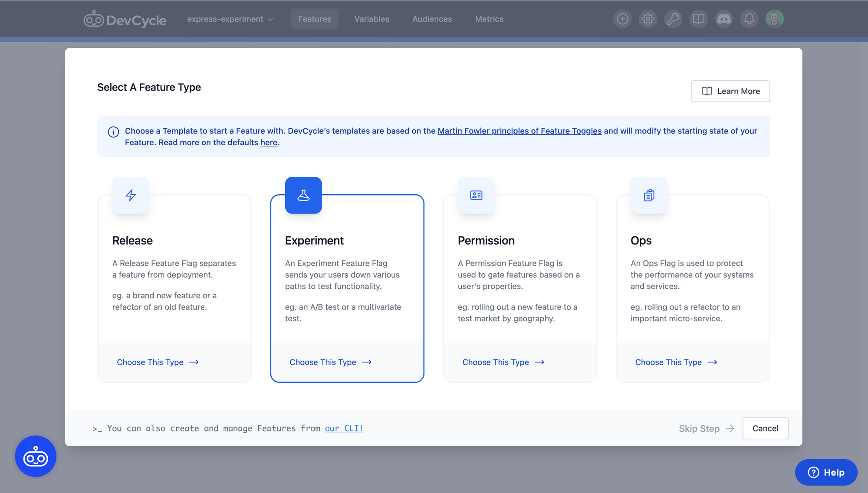The height and width of the screenshot is (493, 868).
Task: Go to the Audiences tab
Action: pyautogui.click(x=432, y=19)
